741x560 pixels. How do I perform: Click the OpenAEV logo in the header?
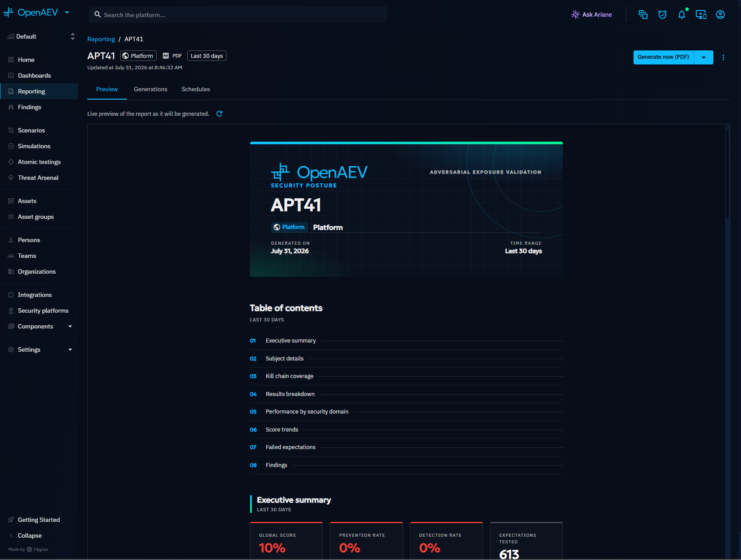click(x=31, y=13)
